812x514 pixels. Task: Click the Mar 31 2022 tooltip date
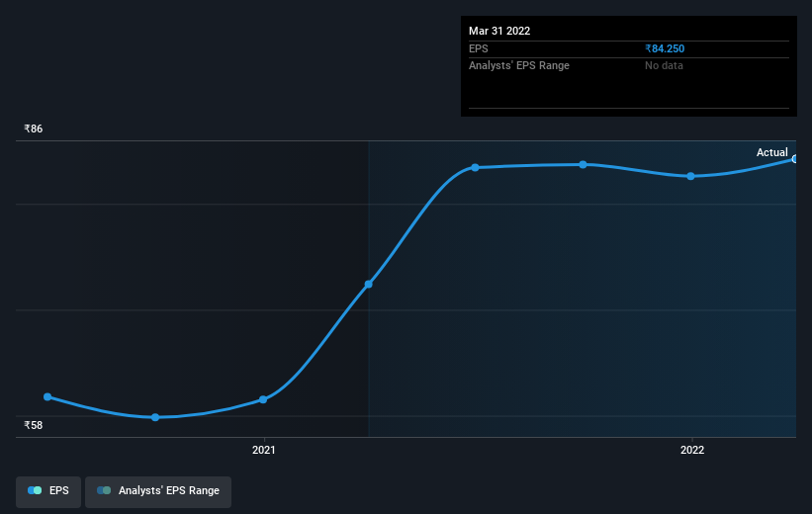tap(499, 31)
